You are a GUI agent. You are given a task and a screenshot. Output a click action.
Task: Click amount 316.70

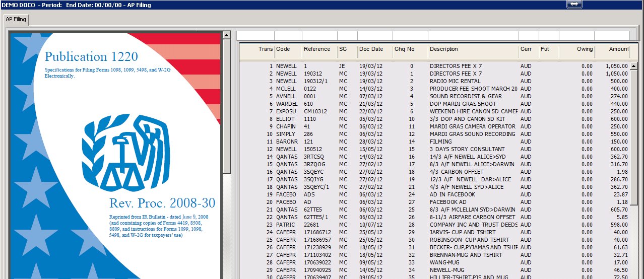pos(618,164)
